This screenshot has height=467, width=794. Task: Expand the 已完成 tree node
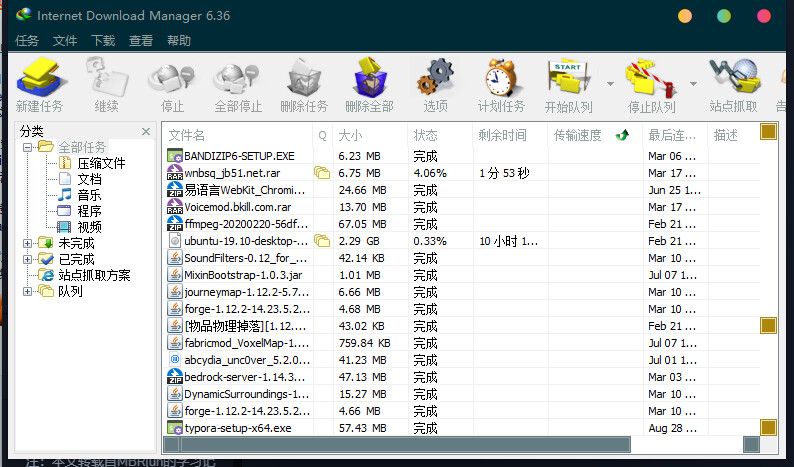click(27, 259)
